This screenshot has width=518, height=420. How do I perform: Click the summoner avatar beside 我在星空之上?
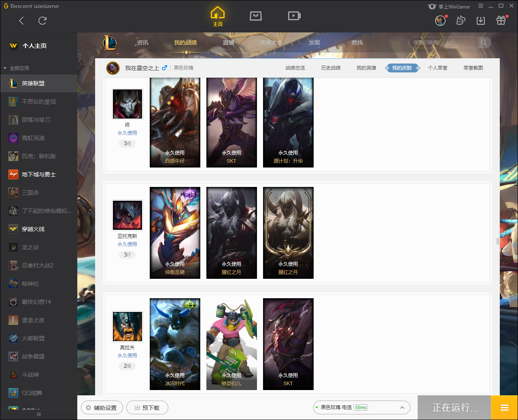tap(113, 68)
